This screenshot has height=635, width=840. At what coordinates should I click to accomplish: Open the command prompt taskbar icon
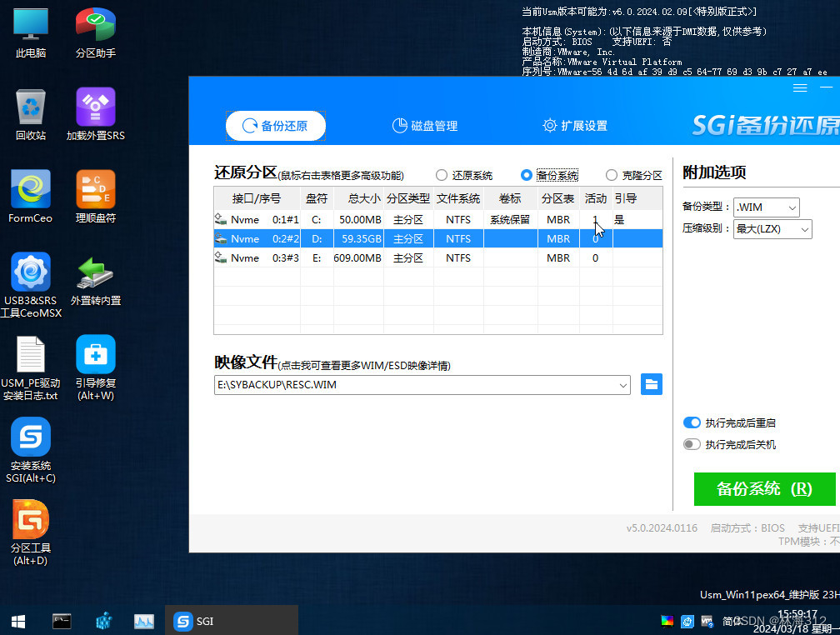click(x=62, y=621)
